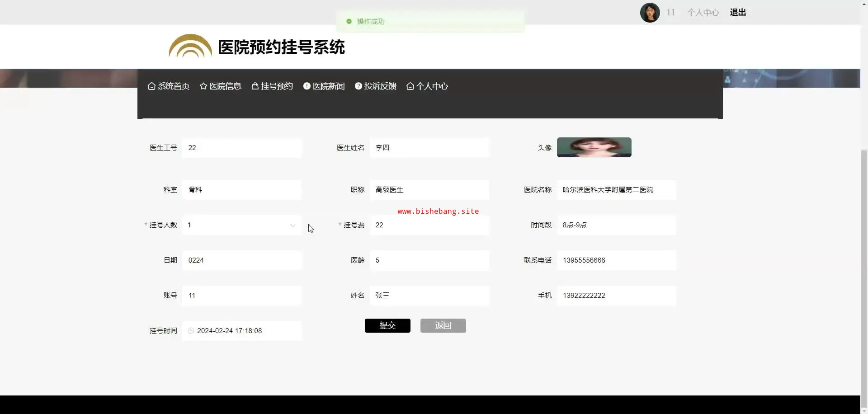Click the 医生工号 label text
The height and width of the screenshot is (414, 868).
coord(163,148)
